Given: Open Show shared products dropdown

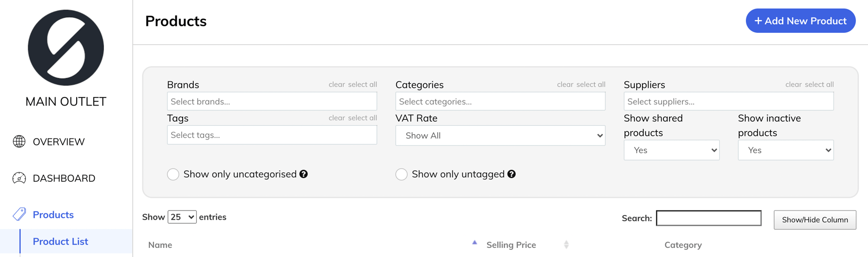Looking at the screenshot, I should (x=671, y=150).
